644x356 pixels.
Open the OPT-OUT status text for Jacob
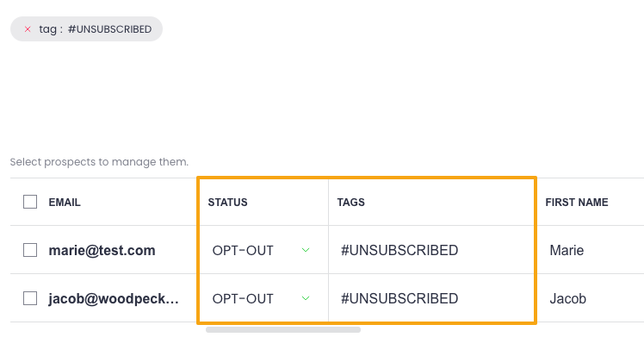click(x=243, y=299)
